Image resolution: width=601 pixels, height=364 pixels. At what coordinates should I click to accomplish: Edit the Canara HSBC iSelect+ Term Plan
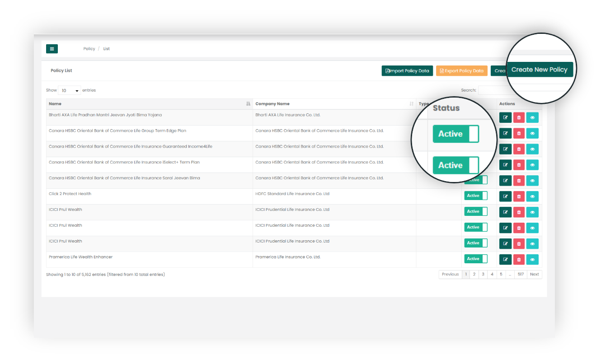coord(505,165)
